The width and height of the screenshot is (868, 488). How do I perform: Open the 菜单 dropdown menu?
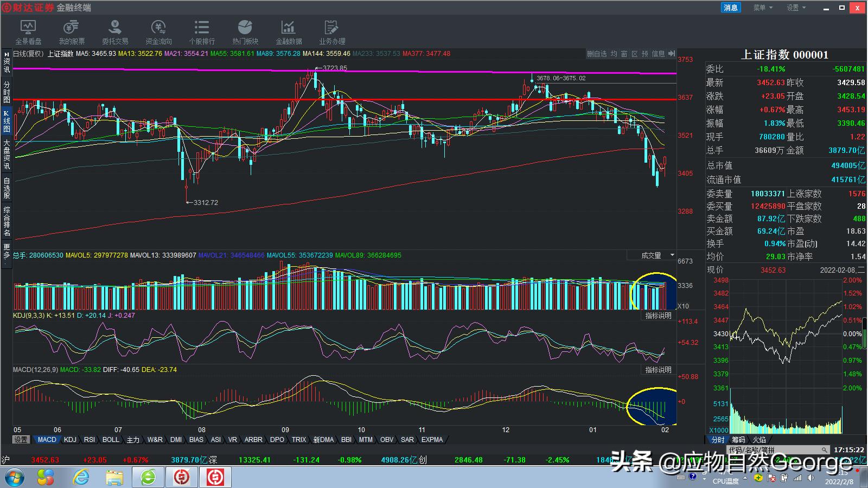[x=762, y=8]
